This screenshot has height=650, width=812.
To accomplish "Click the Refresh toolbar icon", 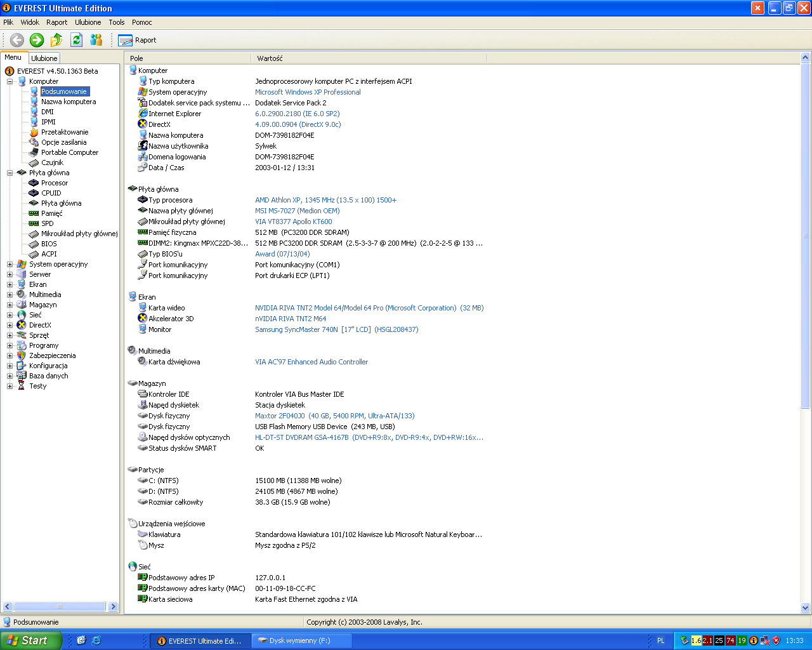I will pos(77,40).
